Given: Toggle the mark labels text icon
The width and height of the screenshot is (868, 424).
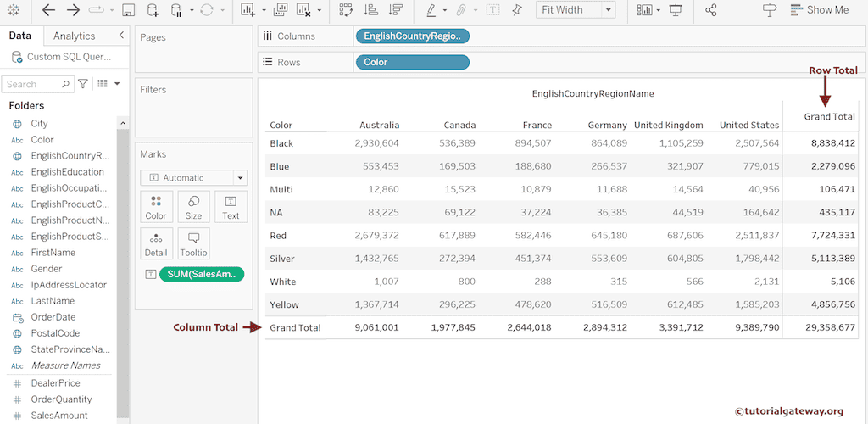Looking at the screenshot, I should (492, 10).
